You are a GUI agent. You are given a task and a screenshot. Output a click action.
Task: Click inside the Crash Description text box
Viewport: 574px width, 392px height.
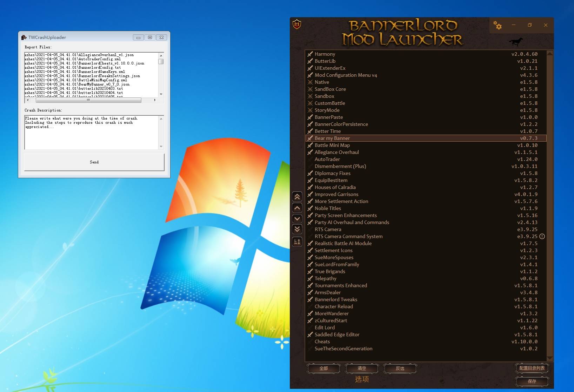(92, 133)
